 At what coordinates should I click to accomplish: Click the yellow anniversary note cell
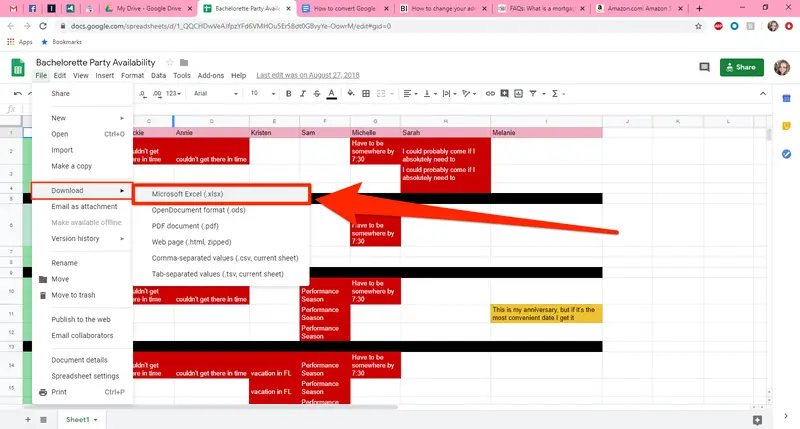coord(546,313)
